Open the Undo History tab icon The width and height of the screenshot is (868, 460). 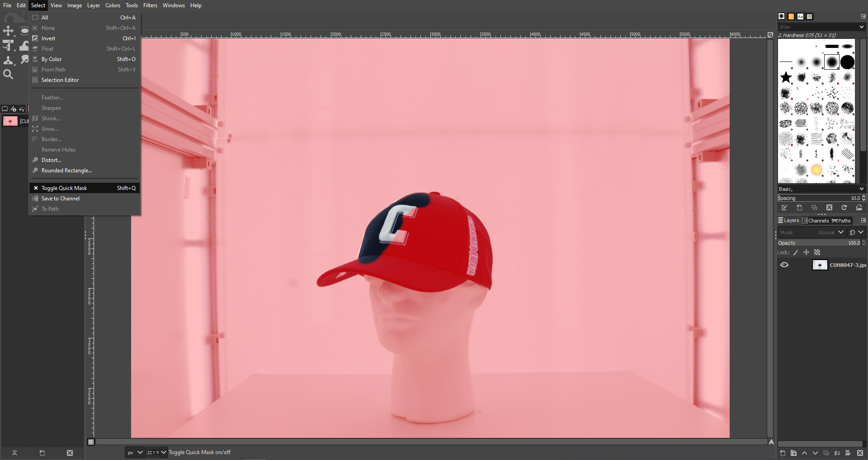[21, 109]
